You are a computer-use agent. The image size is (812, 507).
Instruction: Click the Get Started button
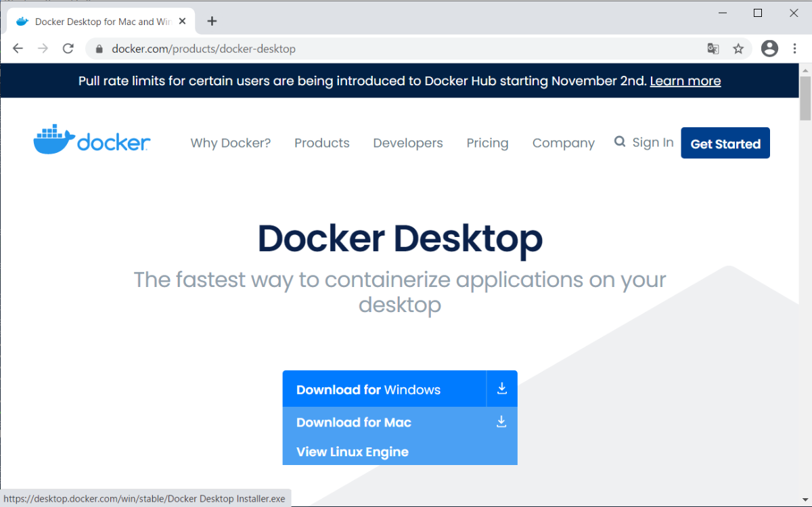coord(725,143)
